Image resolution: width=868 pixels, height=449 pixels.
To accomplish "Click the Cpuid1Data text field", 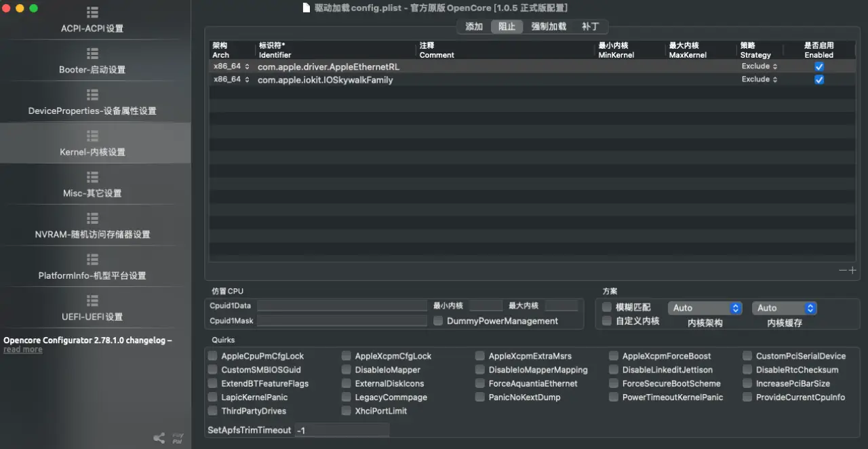I will click(342, 306).
